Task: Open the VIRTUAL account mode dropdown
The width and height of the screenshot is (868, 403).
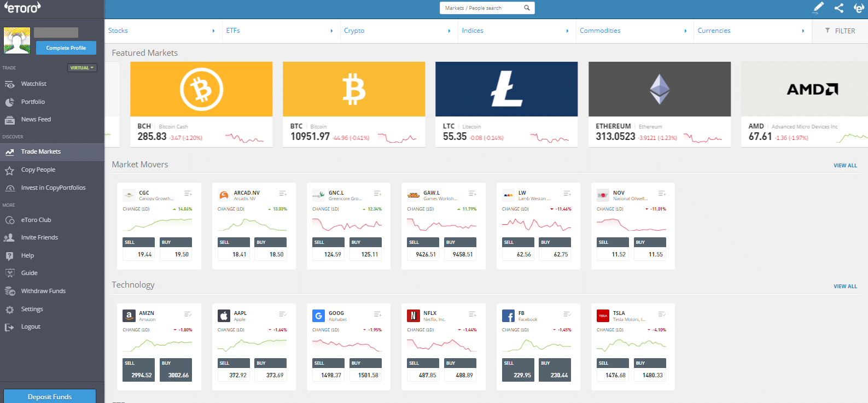Action: click(x=82, y=68)
